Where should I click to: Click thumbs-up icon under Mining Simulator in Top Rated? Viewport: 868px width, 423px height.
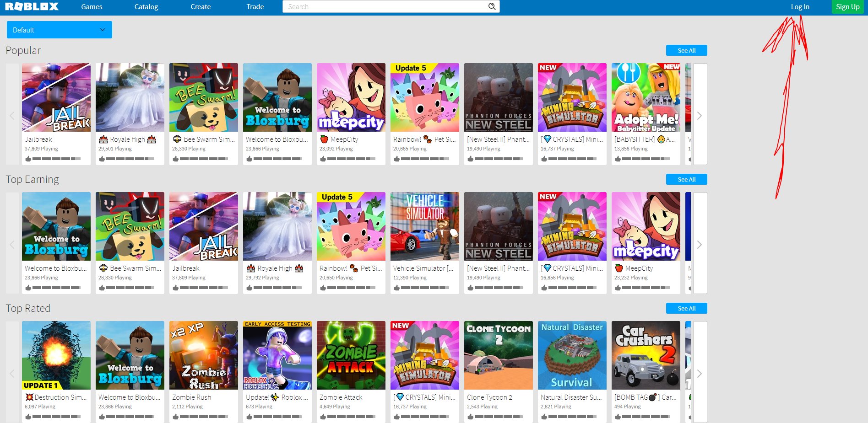click(397, 417)
